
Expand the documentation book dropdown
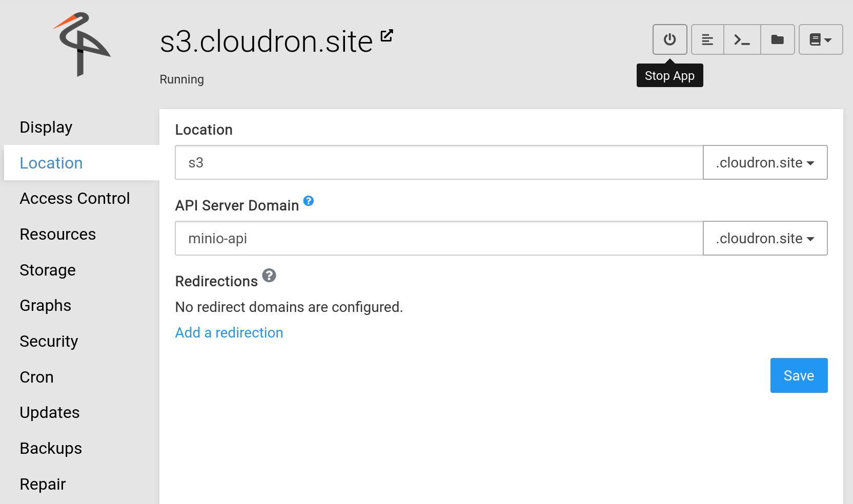(x=820, y=39)
